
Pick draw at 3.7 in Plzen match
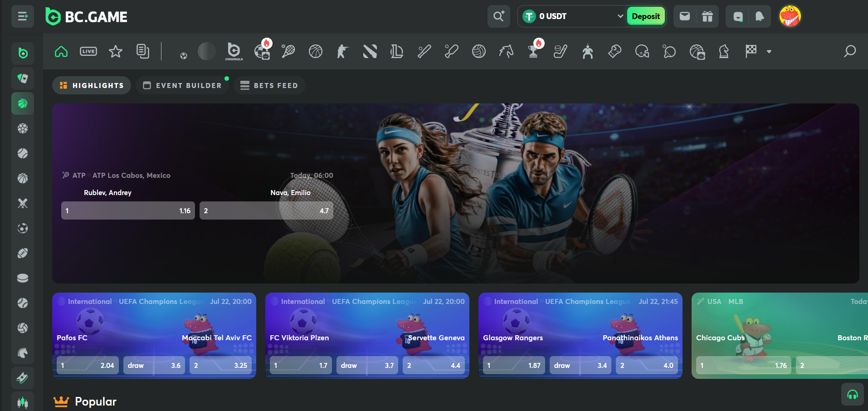click(367, 365)
